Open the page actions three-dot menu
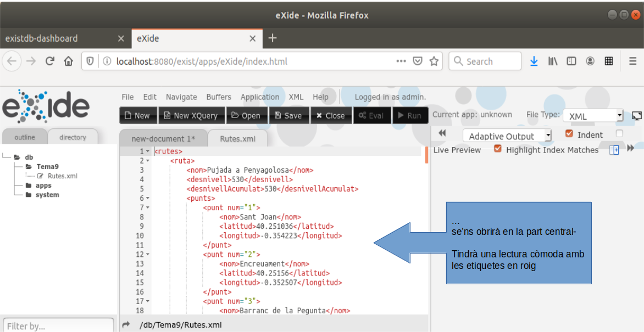 [x=401, y=61]
